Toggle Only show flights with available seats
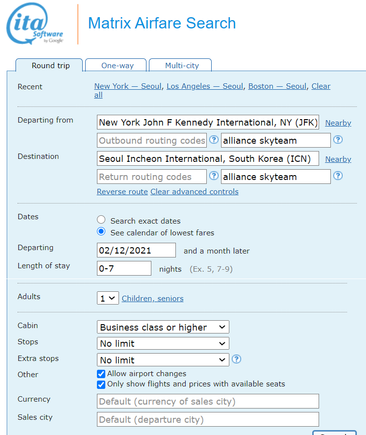 [x=101, y=385]
